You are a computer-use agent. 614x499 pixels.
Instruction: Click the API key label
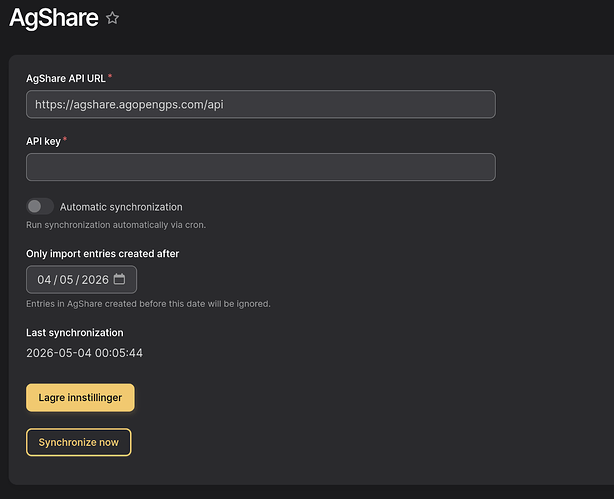[43, 141]
